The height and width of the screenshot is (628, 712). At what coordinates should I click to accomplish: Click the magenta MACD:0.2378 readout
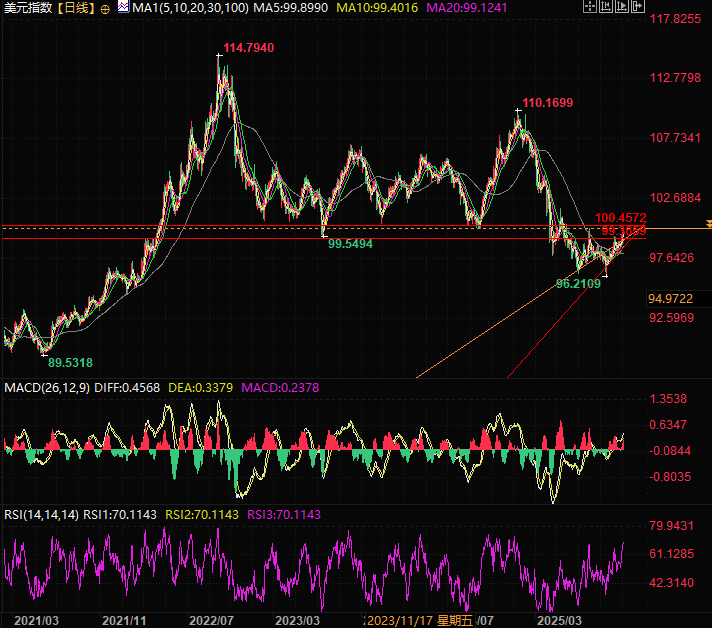click(x=280, y=388)
